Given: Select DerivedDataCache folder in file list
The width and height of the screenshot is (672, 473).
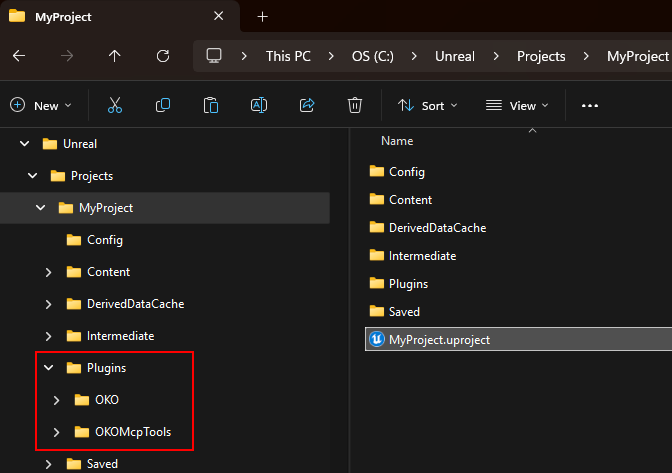Looking at the screenshot, I should click(427, 228).
